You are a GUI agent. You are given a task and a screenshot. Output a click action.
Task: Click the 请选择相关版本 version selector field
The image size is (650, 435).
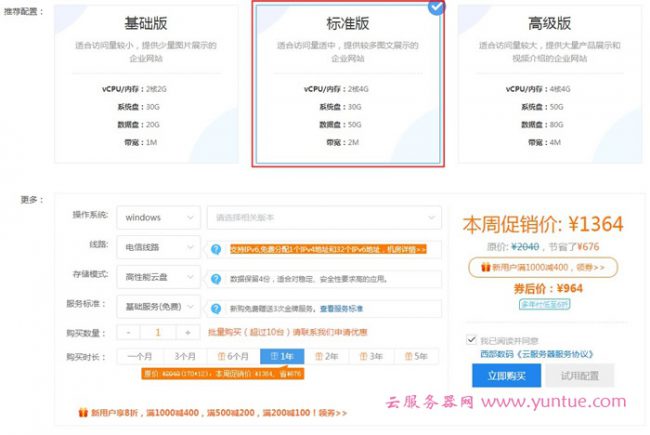(323, 217)
